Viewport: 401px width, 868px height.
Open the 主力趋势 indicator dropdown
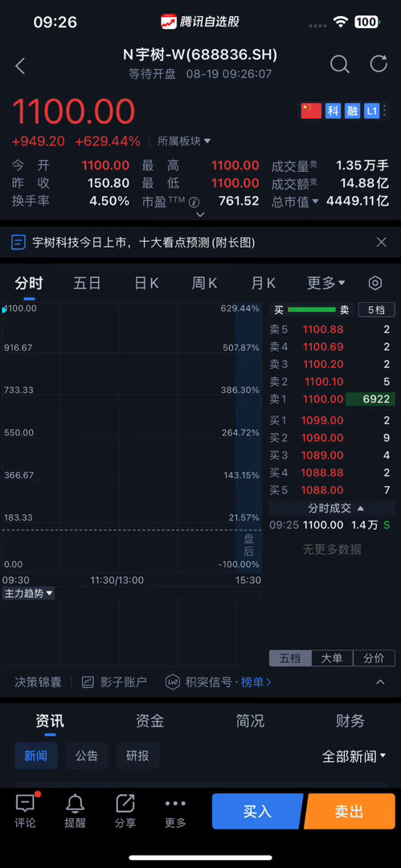point(28,593)
